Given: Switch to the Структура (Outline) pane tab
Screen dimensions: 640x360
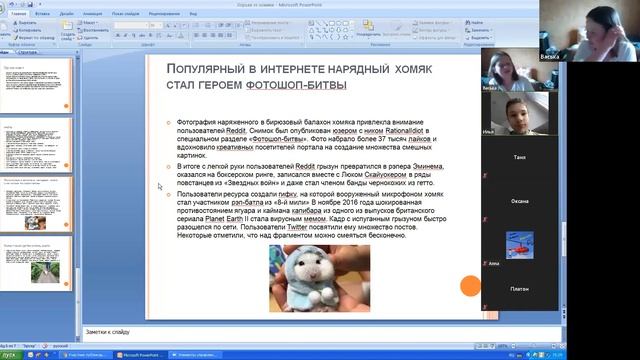Looking at the screenshot, I should [28, 52].
